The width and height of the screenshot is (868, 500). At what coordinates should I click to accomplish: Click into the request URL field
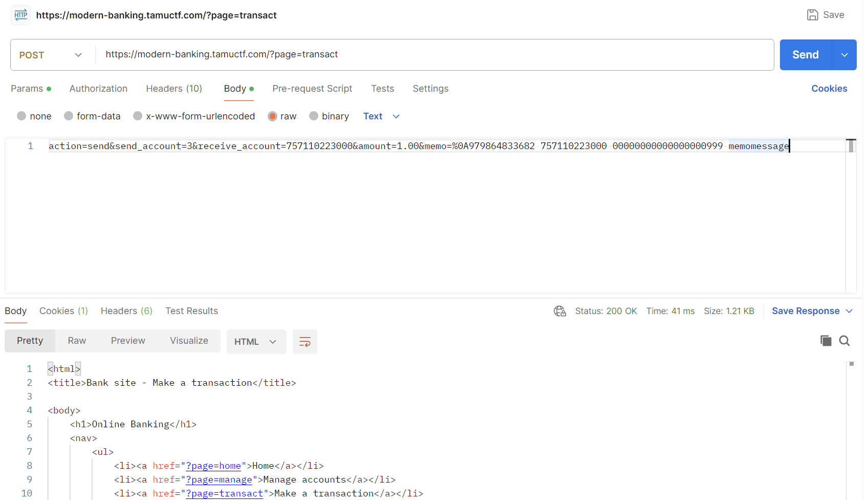pos(434,55)
